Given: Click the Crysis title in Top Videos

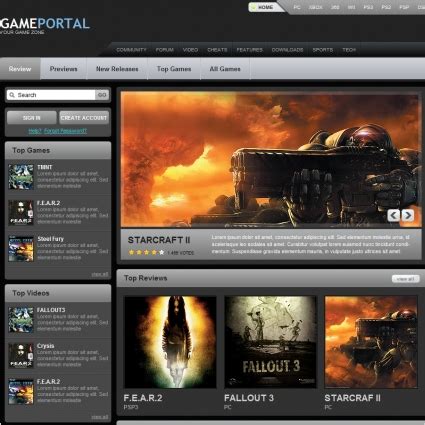Looking at the screenshot, I should point(46,346).
